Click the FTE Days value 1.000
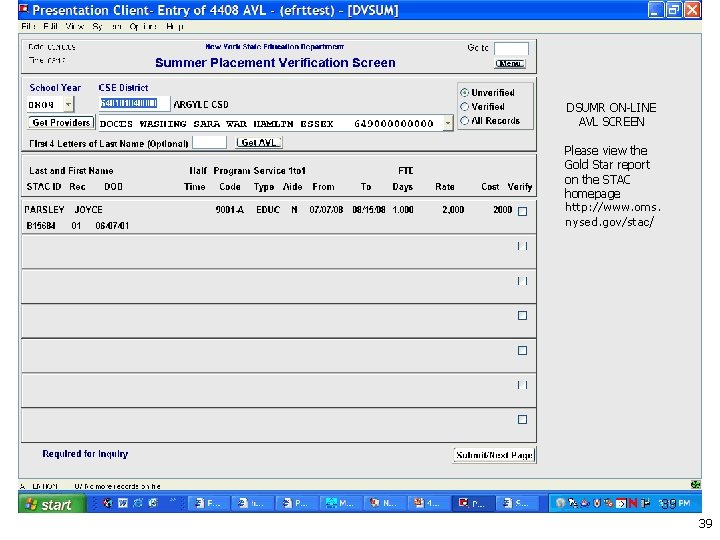The image size is (720, 540). (403, 210)
